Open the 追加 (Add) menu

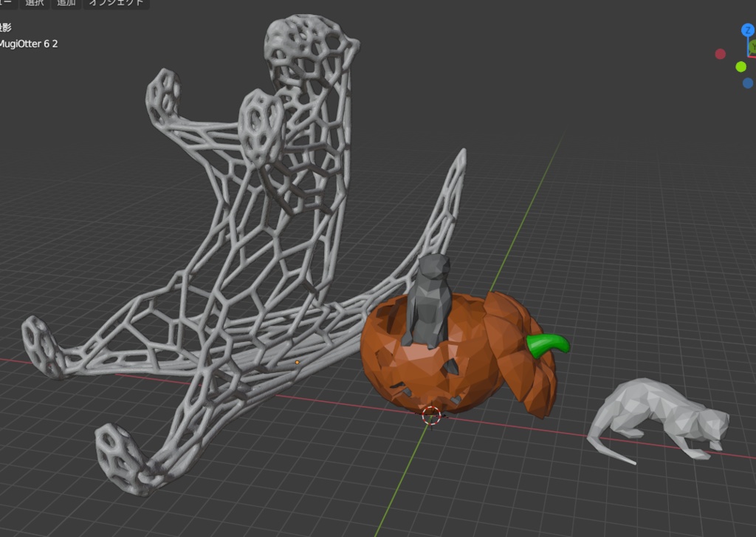click(x=66, y=3)
